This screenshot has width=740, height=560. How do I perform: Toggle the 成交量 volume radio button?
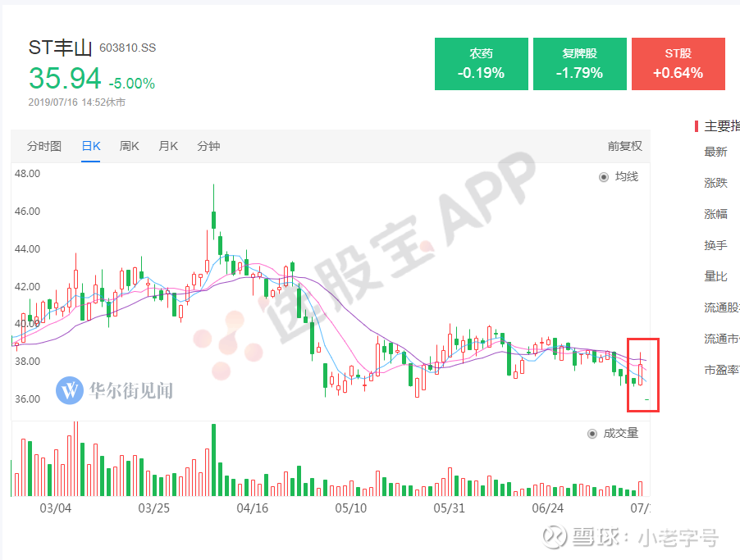(593, 433)
